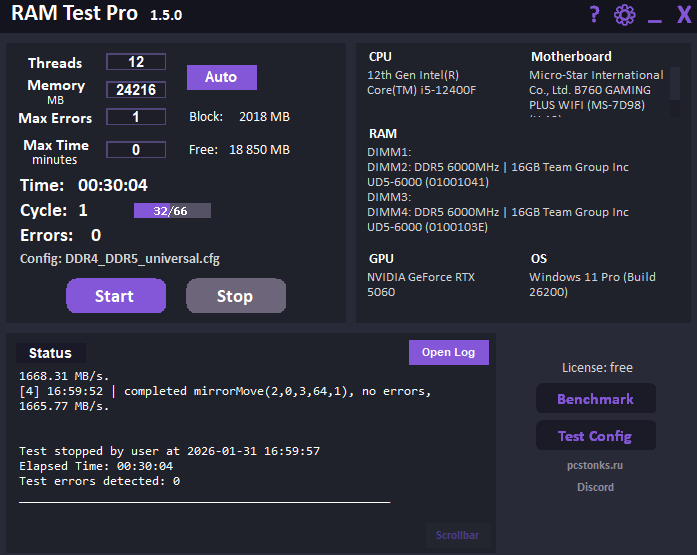Select the Status tab header
Screen dimensions: 697x555
[x=50, y=353]
